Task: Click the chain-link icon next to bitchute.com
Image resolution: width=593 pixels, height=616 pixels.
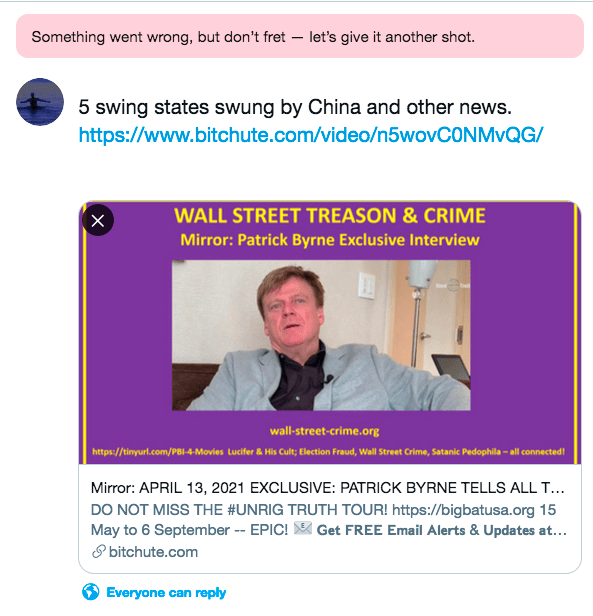Action: pos(98,552)
